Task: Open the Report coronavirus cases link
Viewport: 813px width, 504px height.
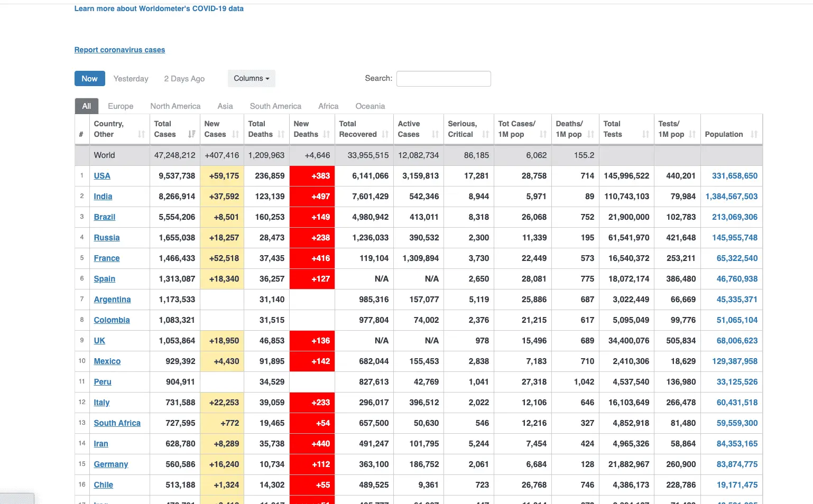Action: (x=119, y=49)
